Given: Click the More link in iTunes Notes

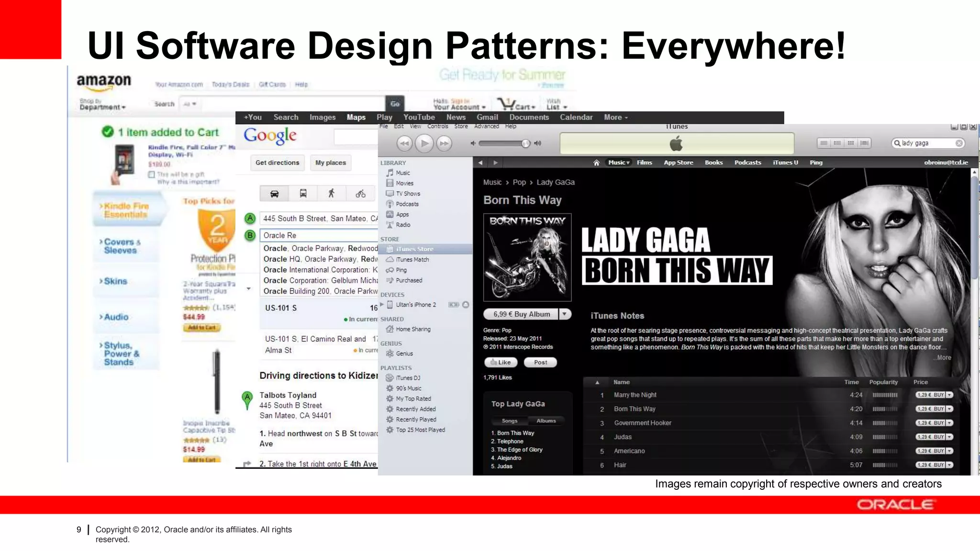Looking at the screenshot, I should point(943,357).
